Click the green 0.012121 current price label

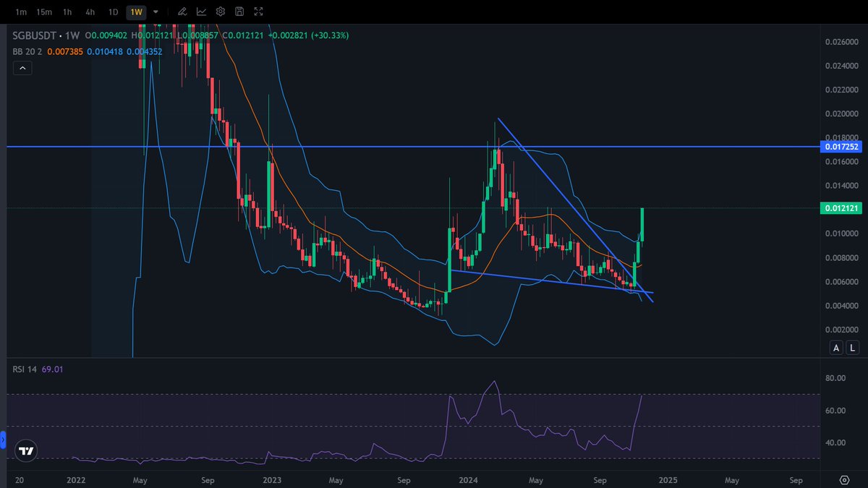842,208
